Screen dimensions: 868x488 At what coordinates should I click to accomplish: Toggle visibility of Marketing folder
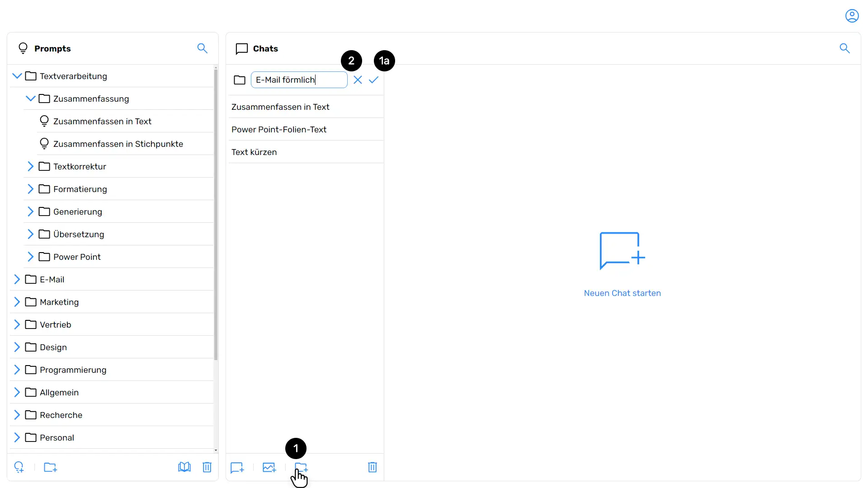(x=17, y=302)
